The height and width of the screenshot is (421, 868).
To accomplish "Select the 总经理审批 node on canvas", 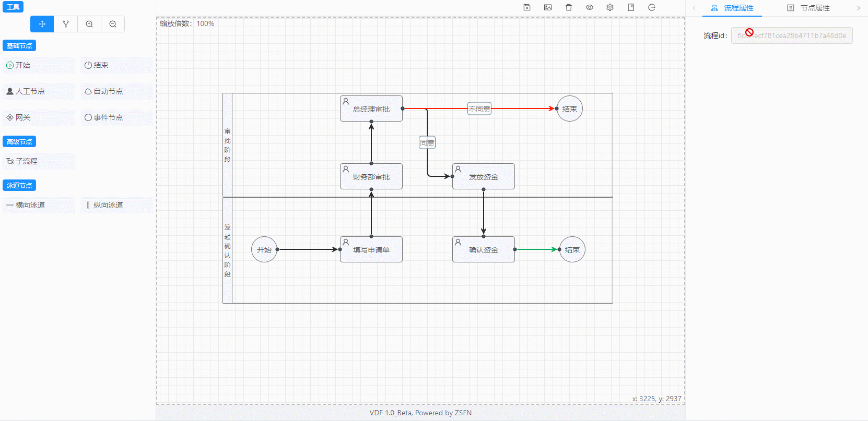I will 371,109.
